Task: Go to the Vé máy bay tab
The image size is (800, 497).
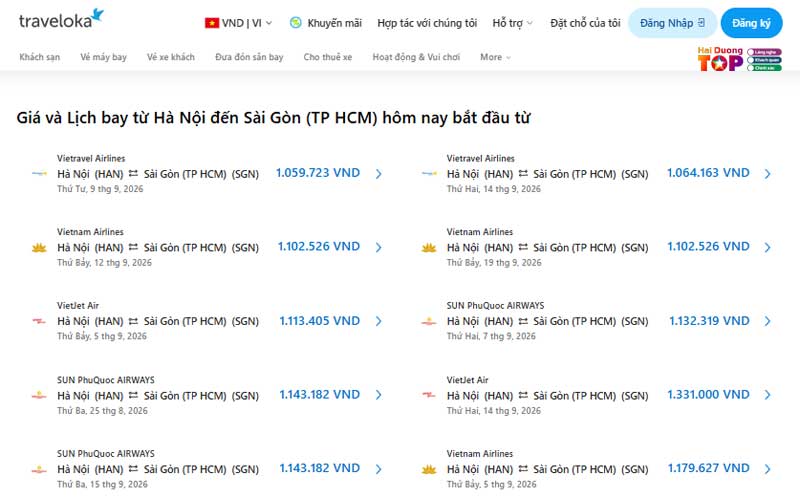Action: 104,57
